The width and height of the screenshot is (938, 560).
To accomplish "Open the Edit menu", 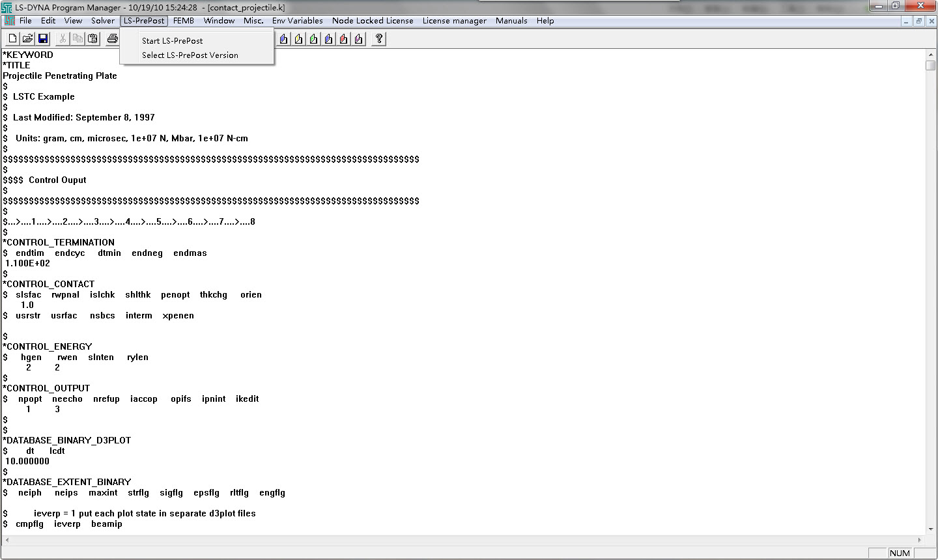I will [x=48, y=21].
